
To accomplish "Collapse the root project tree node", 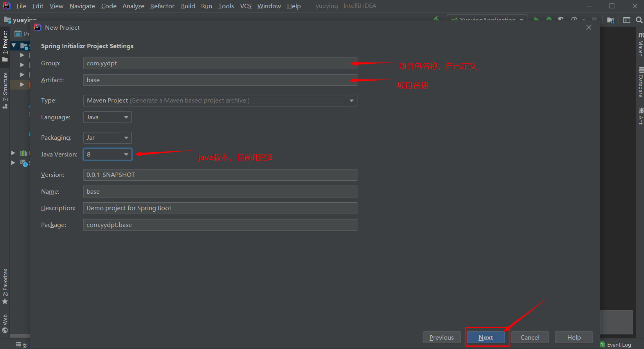I will [x=14, y=45].
